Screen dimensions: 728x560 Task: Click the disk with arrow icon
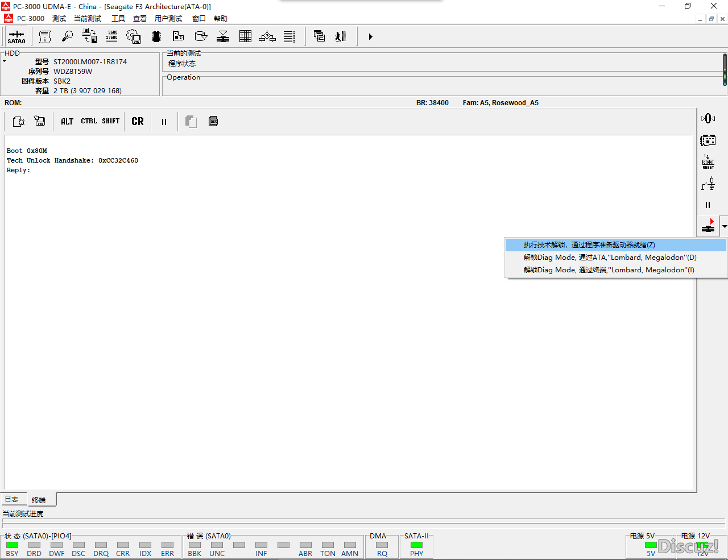201,36
